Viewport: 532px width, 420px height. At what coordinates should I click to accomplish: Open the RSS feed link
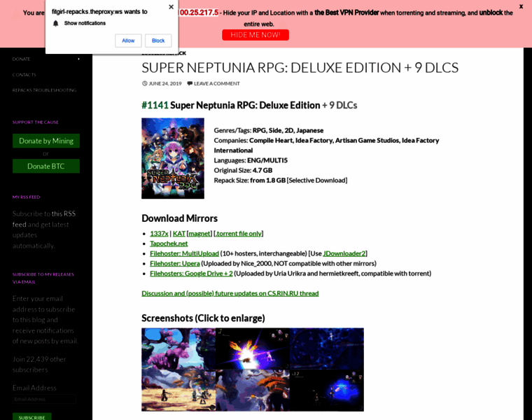(x=44, y=219)
